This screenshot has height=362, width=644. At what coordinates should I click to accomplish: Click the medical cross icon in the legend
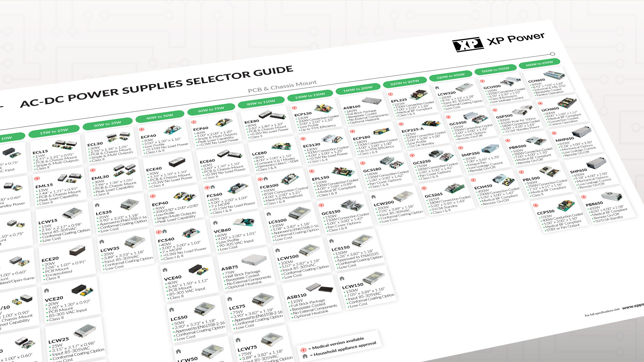tap(303, 350)
